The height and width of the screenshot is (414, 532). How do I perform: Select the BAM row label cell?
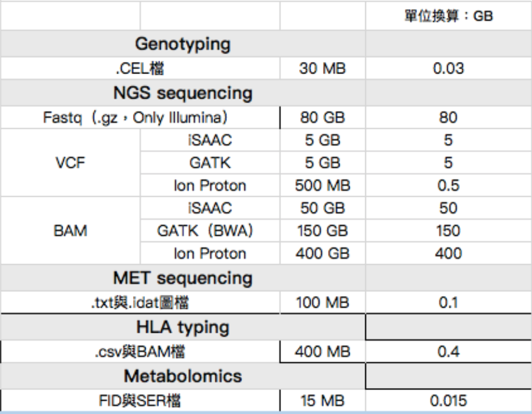tap(70, 231)
